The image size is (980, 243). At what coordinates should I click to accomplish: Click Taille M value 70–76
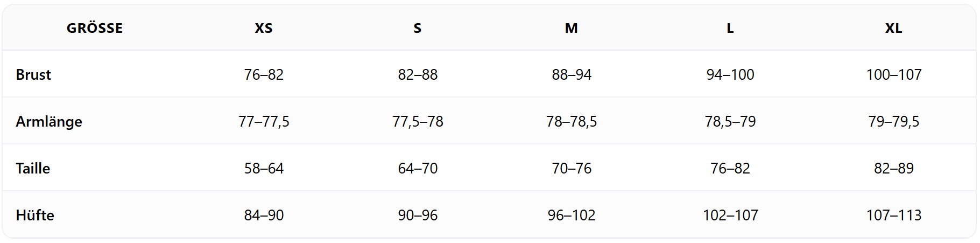pyautogui.click(x=572, y=168)
